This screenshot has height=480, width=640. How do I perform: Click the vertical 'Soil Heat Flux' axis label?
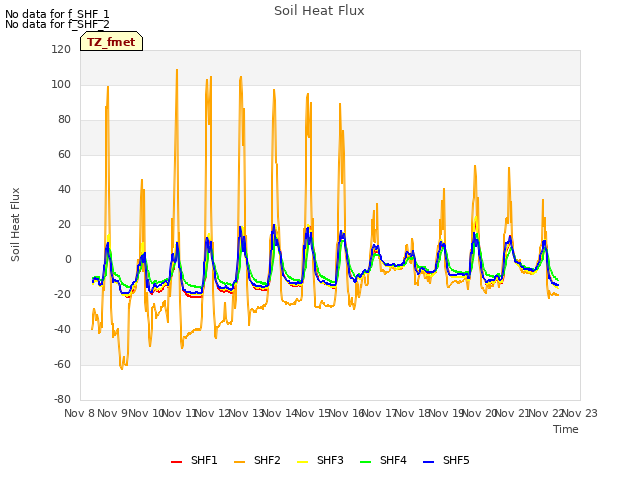15,224
